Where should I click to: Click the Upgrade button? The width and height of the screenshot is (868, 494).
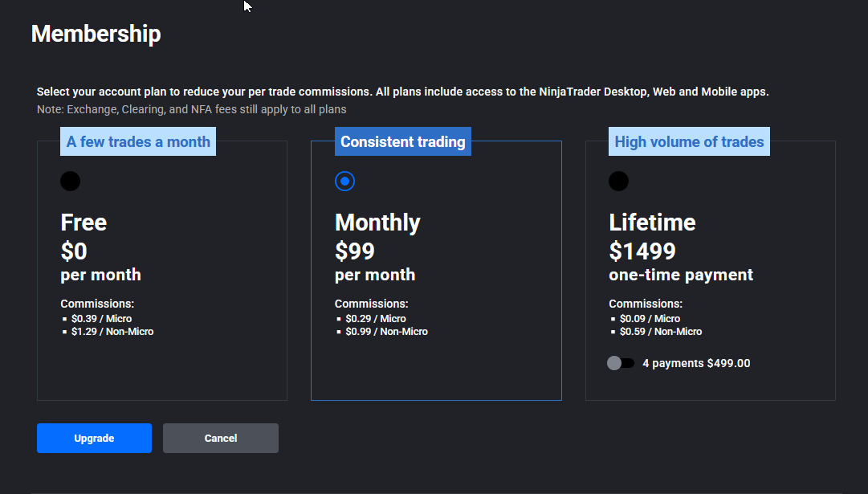94,438
